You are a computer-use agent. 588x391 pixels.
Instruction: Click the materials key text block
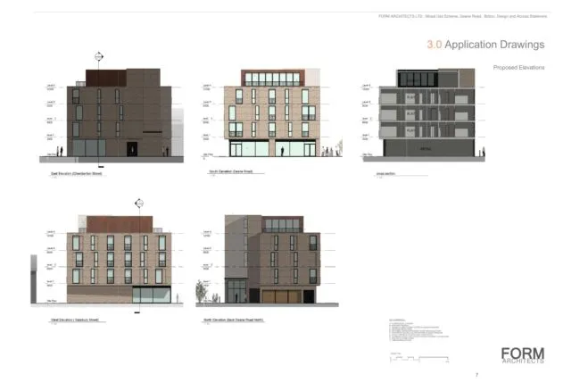tap(418, 330)
